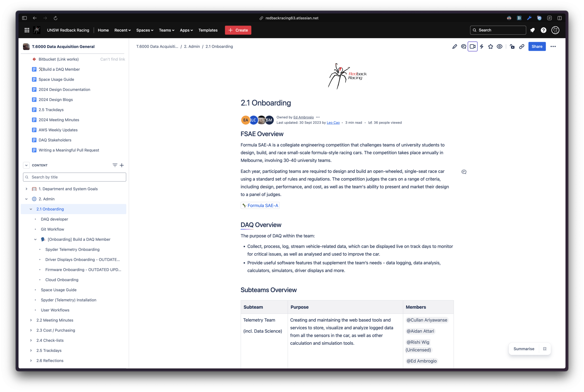Screen dimensions: 584x392
Task: Go to Home in top navigation
Action: coord(103,30)
